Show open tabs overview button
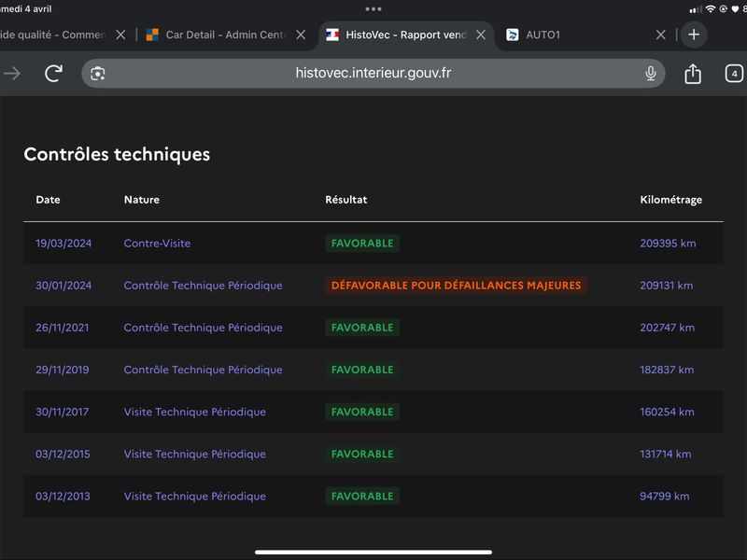The height and width of the screenshot is (560, 747). coord(734,74)
